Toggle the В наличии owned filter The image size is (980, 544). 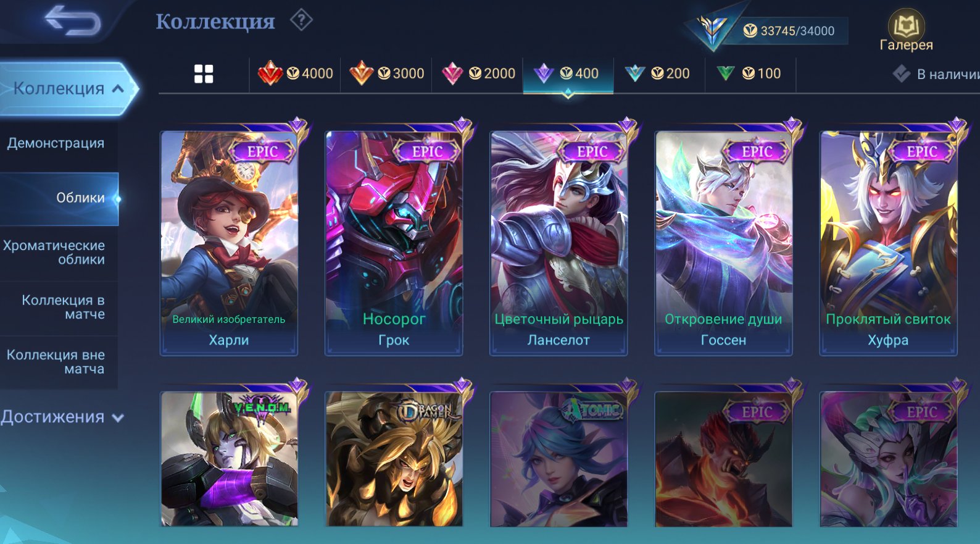[x=936, y=75]
